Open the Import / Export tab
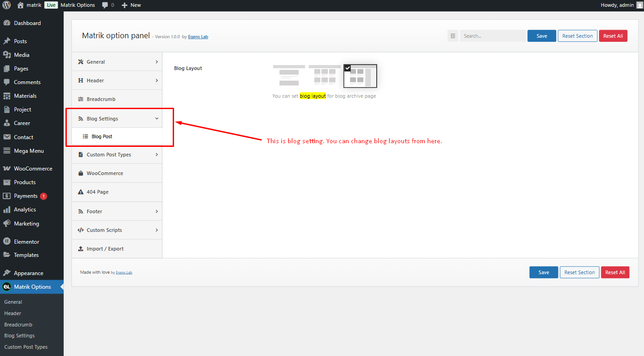 point(117,249)
